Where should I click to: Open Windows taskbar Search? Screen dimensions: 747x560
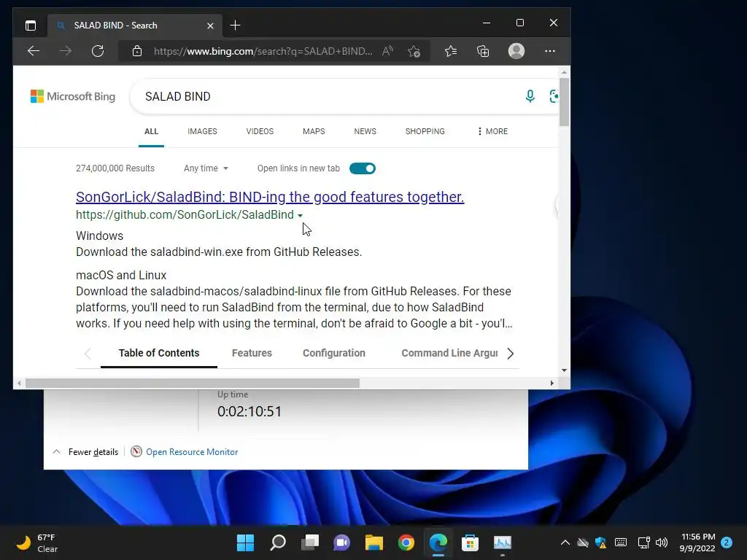coord(278,542)
